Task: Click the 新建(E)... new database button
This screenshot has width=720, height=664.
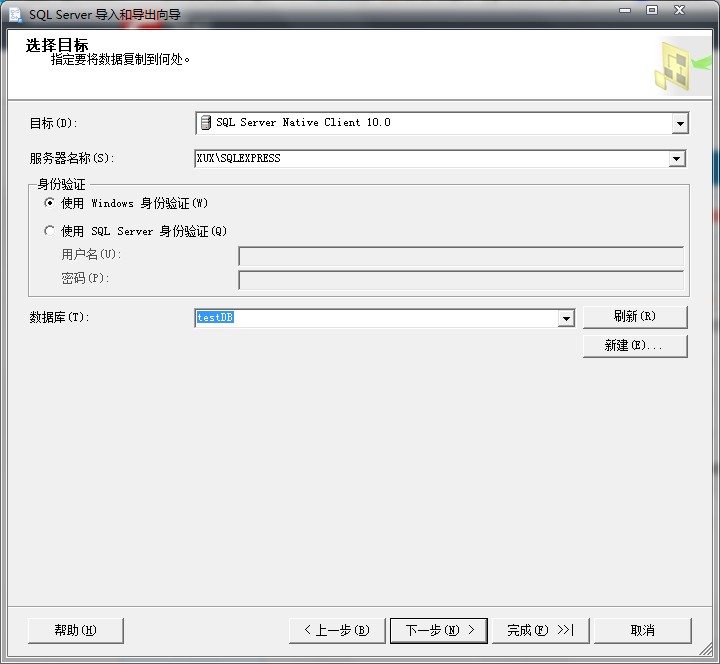Action: coord(635,345)
